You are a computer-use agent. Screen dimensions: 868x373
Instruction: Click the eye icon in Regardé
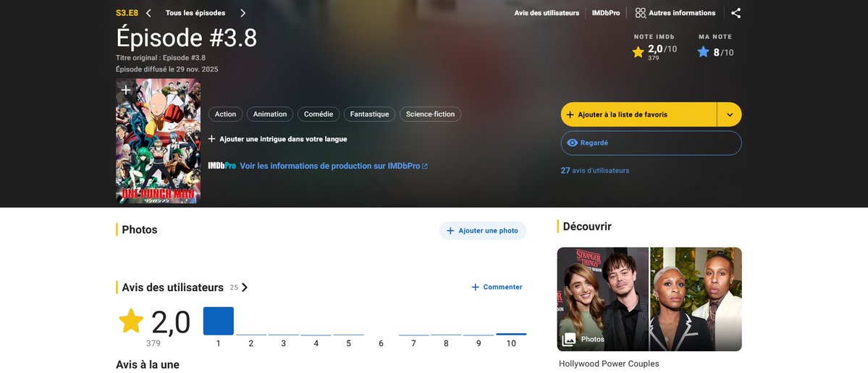[x=573, y=143]
